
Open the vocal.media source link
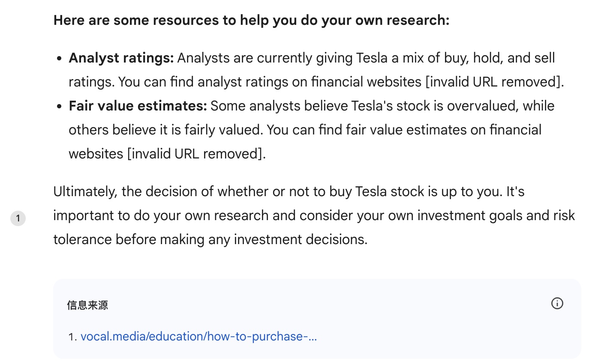tap(198, 336)
